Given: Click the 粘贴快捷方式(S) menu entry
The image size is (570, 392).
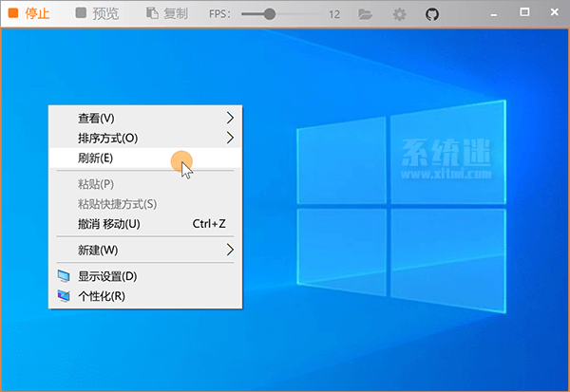Looking at the screenshot, I should [x=117, y=204].
